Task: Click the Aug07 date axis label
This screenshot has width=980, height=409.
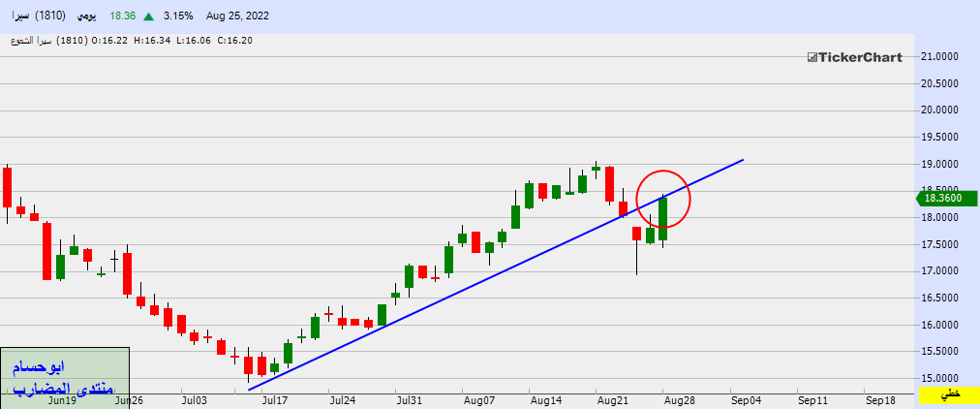Action: click(477, 399)
